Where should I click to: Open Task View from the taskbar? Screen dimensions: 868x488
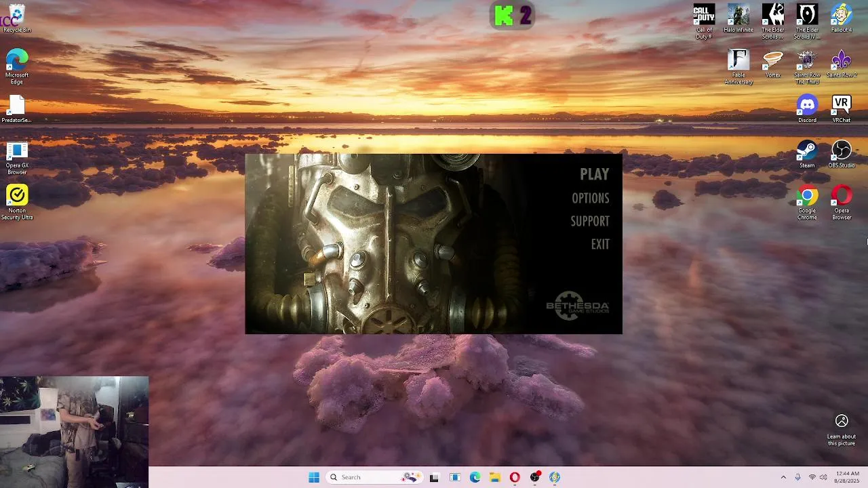(434, 477)
